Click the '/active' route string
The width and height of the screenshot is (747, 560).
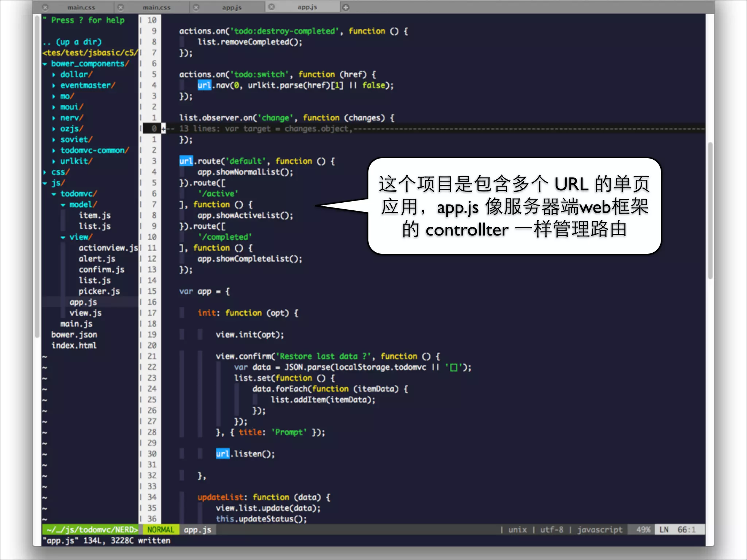[x=218, y=194]
